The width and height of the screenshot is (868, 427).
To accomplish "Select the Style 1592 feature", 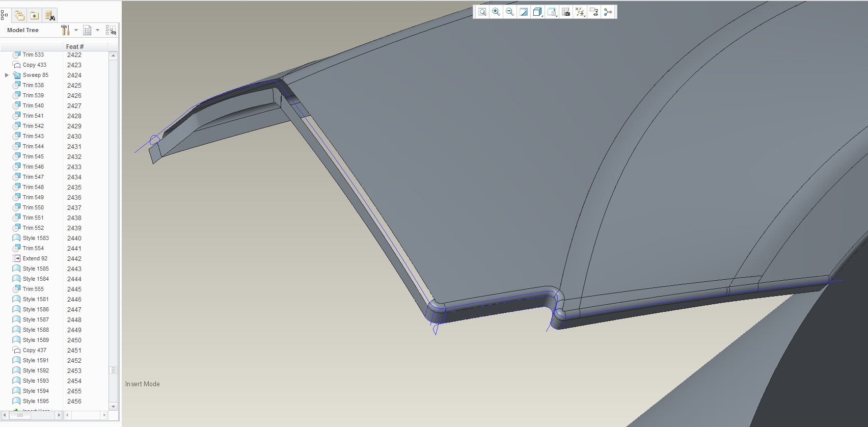I will click(x=36, y=370).
